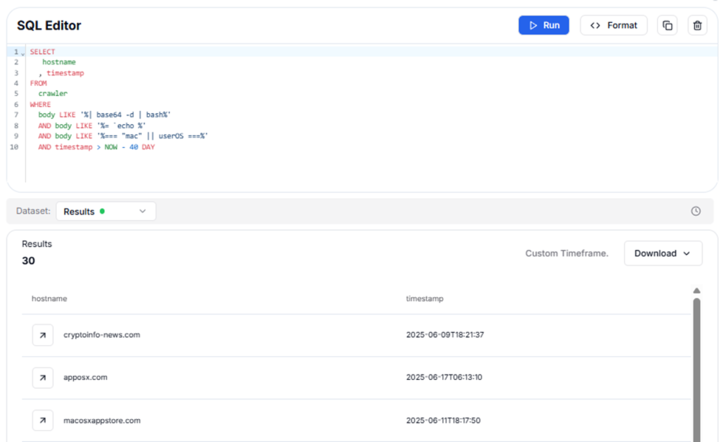Click the 'NOW - 40 DAY' condition line
The width and height of the screenshot is (720, 442).
click(96, 147)
